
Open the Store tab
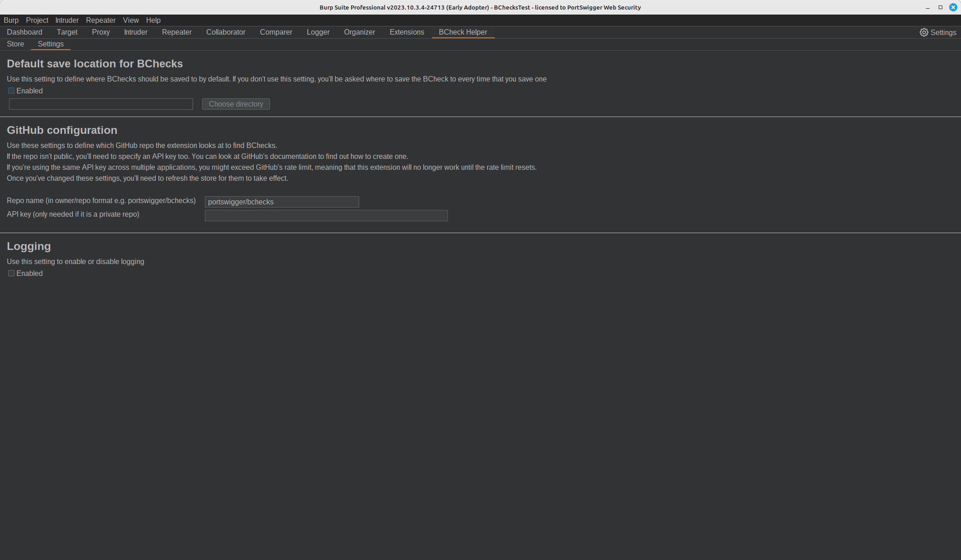(x=15, y=43)
